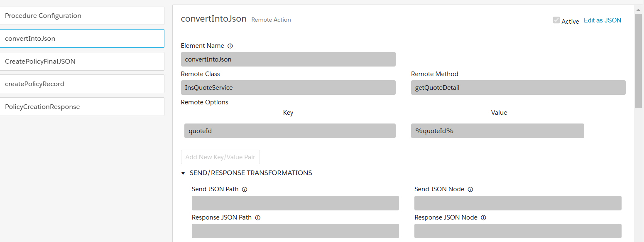Viewport: 644px width, 242px height.
Task: Click info icon beside Send JSON Path
Action: click(245, 189)
